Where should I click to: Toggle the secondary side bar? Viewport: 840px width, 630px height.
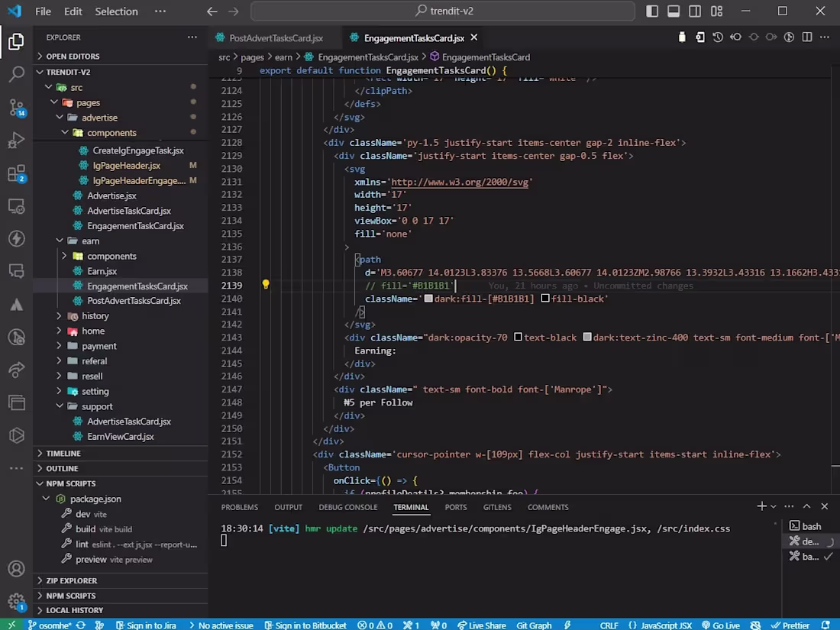pyautogui.click(x=695, y=11)
